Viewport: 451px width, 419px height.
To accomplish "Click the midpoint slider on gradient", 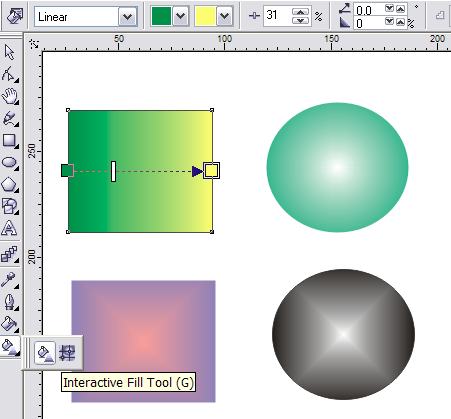I will coord(113,171).
